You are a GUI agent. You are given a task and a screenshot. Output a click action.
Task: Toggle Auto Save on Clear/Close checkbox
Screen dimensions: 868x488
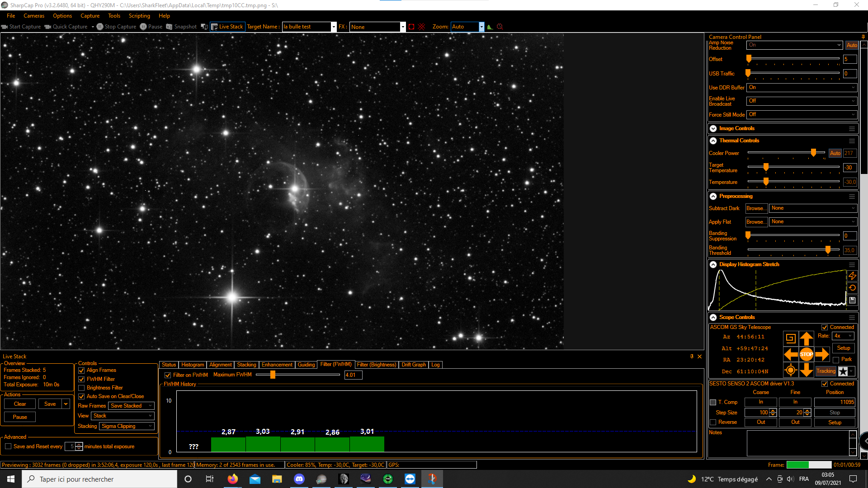point(81,397)
